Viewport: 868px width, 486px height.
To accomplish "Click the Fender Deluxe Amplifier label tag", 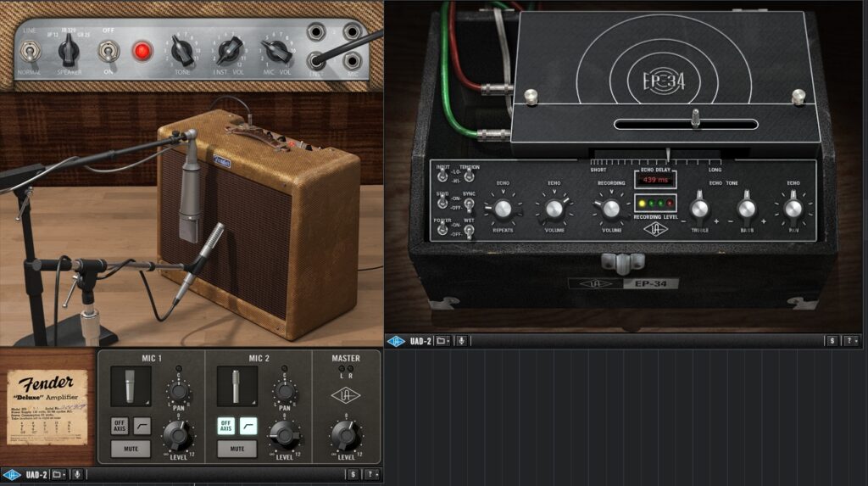I will (47, 407).
